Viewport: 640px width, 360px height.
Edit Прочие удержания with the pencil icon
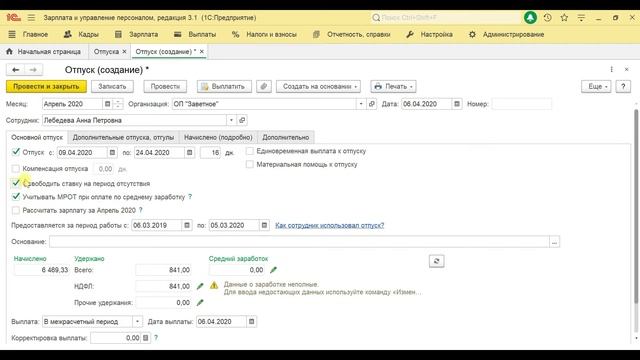click(200, 302)
